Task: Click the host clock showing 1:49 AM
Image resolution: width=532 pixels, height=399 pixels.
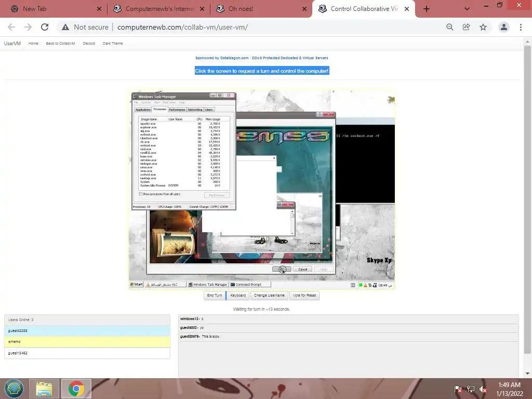Action: tap(510, 389)
